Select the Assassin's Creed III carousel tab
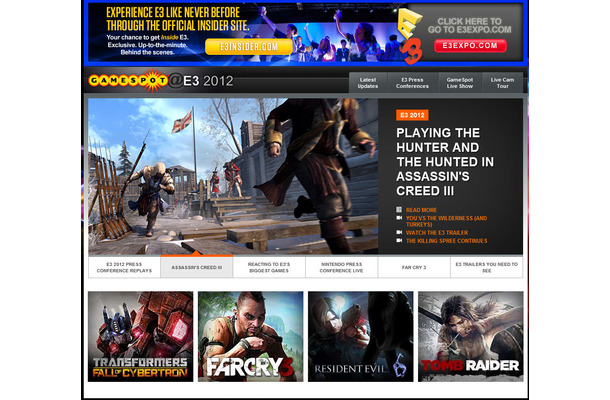This screenshot has height=400, width=610. click(197, 267)
